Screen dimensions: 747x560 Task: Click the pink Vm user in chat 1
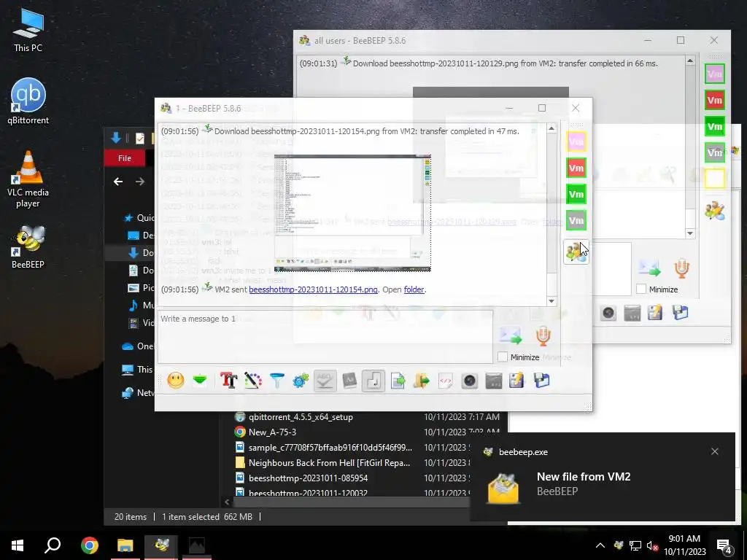tap(576, 141)
